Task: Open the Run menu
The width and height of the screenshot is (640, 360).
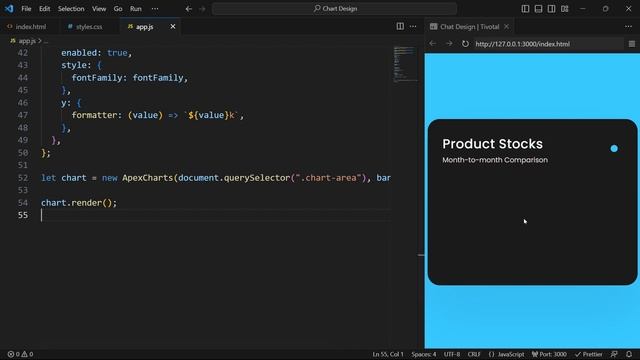Action: pos(136,9)
